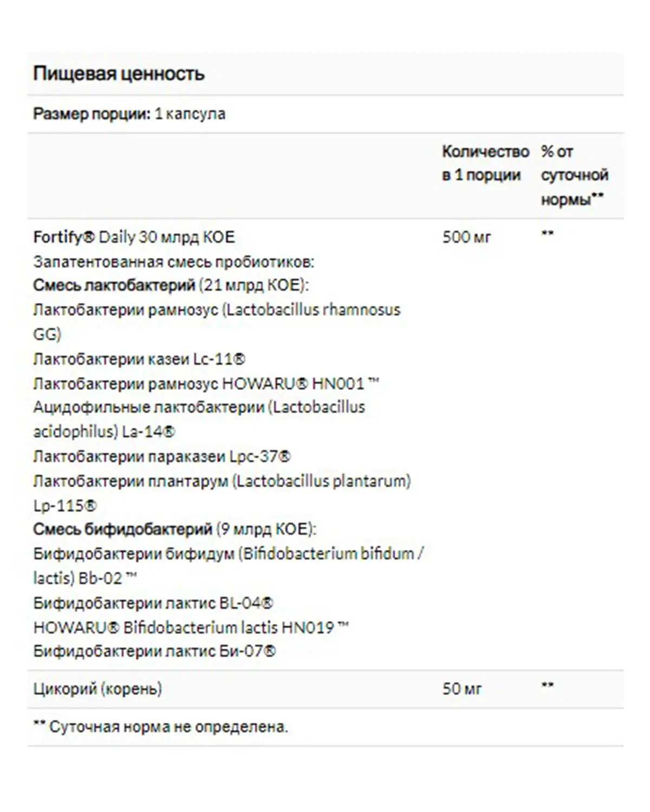
Task: Click 'Lactobacillus rhamnosus' ingredient line
Action: point(217,322)
